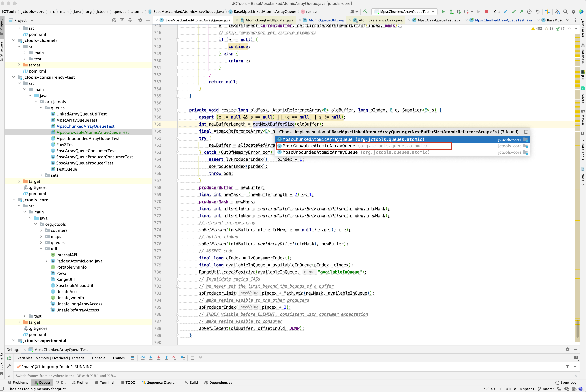Collapse jctools-concurrency-test module
This screenshot has height=392, width=586.
[14, 77]
